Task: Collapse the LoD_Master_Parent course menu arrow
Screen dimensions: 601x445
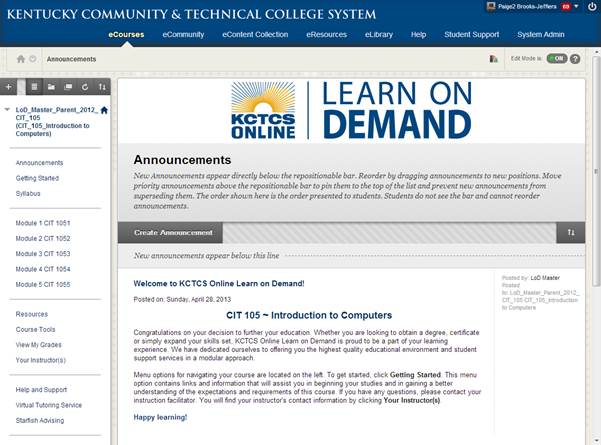Action: tap(7, 110)
